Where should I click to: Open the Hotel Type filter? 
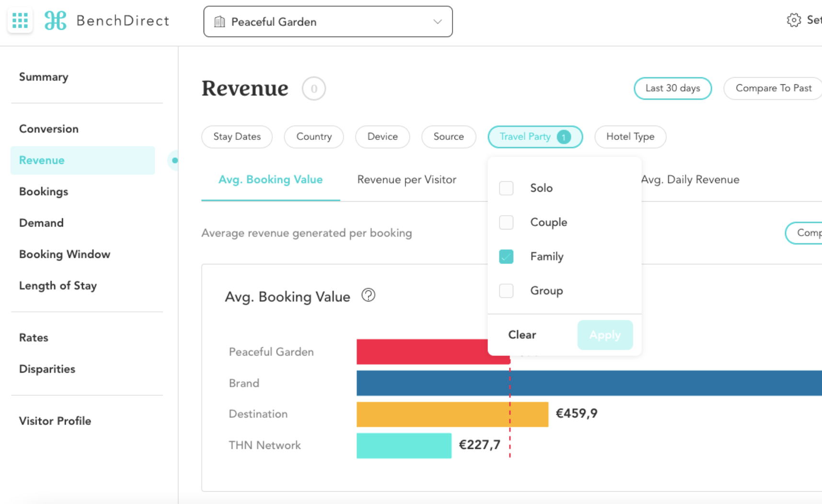[630, 137]
